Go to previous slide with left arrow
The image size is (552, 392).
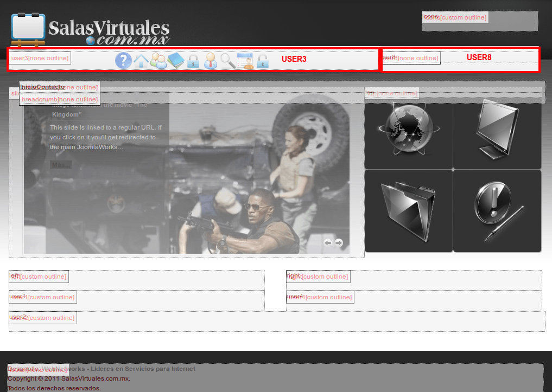tap(328, 242)
